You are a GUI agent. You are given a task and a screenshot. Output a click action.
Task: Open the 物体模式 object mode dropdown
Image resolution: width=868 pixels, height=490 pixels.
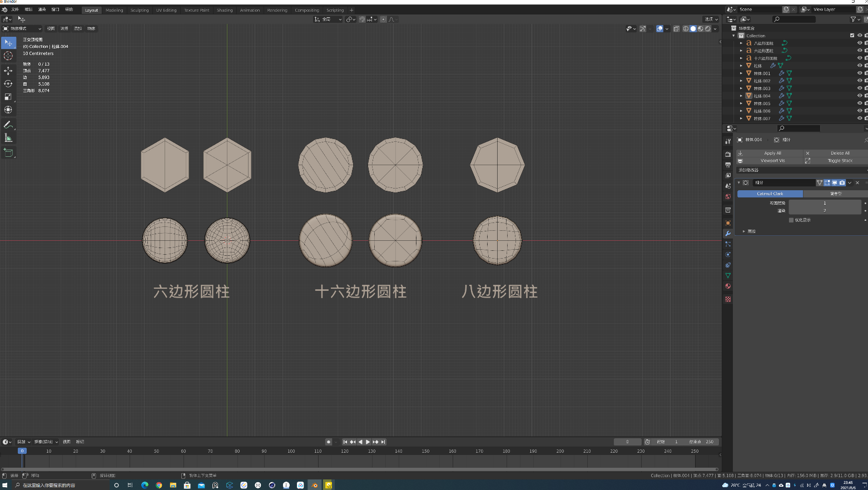coord(22,28)
